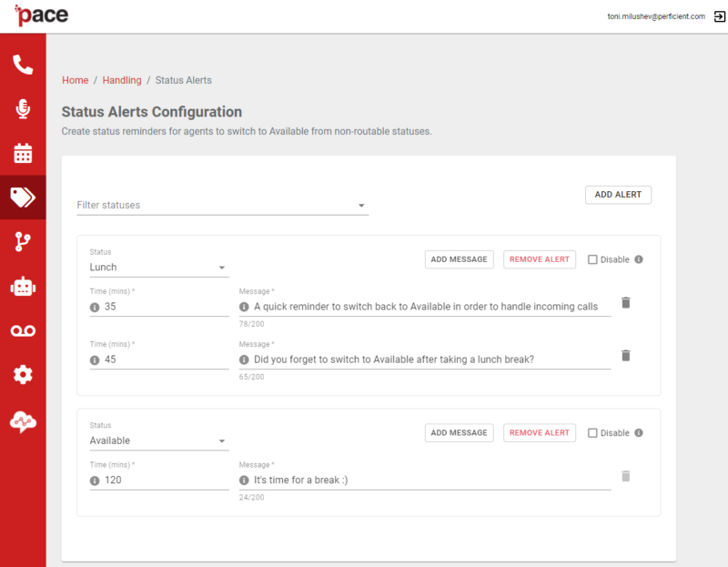This screenshot has width=728, height=567.
Task: Click the highlighted tag icon for Status Alerts
Action: (23, 197)
